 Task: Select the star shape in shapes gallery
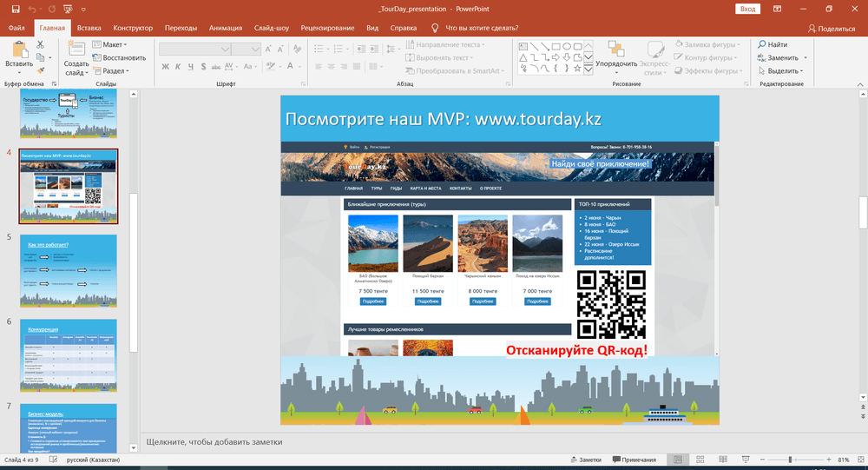tap(577, 68)
